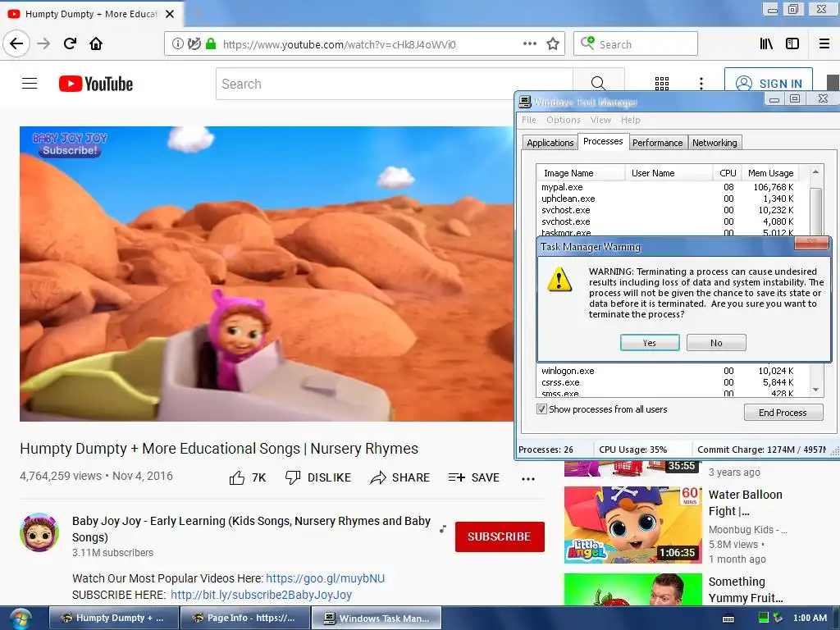Click the main video player

267,274
